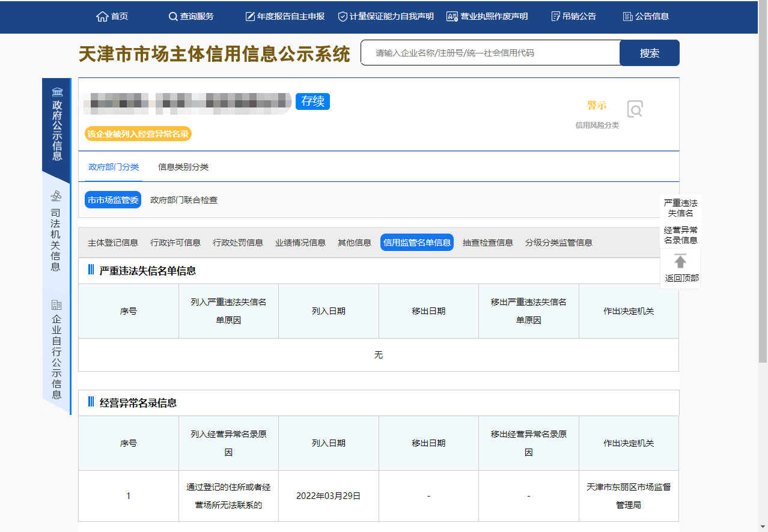Select the 政府部门联合检查 tab
The image size is (768, 532).
[184, 200]
